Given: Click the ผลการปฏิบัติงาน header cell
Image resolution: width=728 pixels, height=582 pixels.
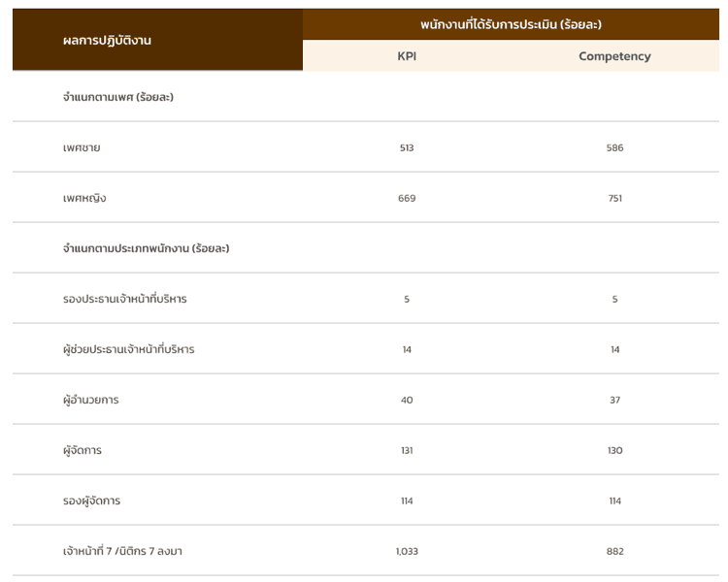Looking at the screenshot, I should 157,40.
